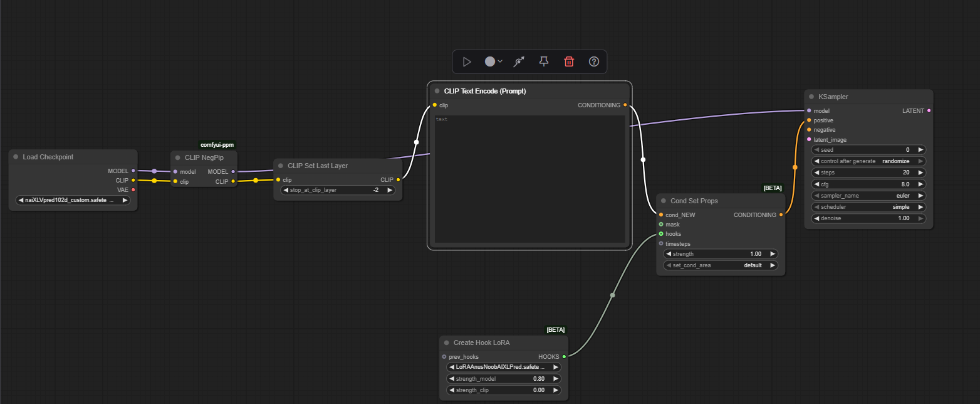Viewport: 980px width, 404px height.
Task: Click the bypass icon in the node toolbar
Action: [x=519, y=61]
